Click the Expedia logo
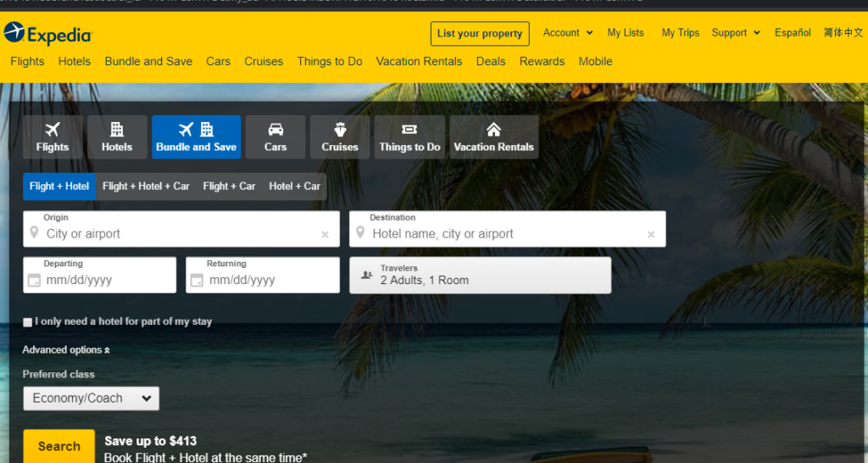Screen dimensions: 868x463 (x=48, y=34)
